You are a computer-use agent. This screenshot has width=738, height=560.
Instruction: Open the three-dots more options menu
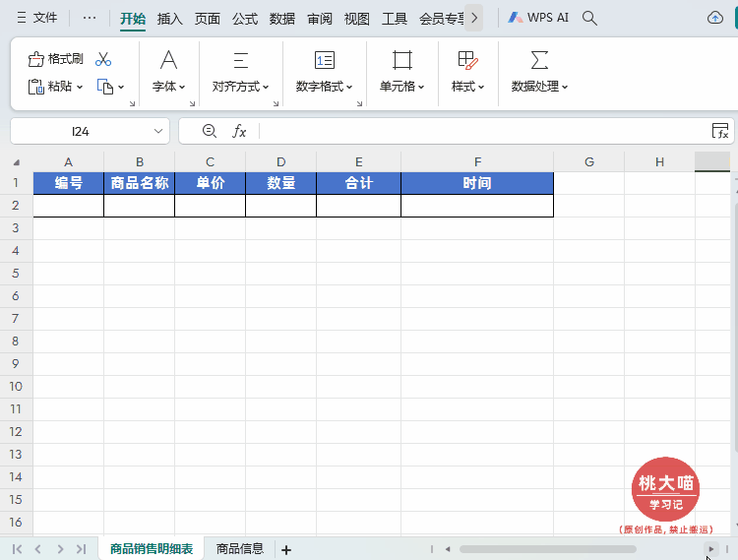(x=89, y=18)
